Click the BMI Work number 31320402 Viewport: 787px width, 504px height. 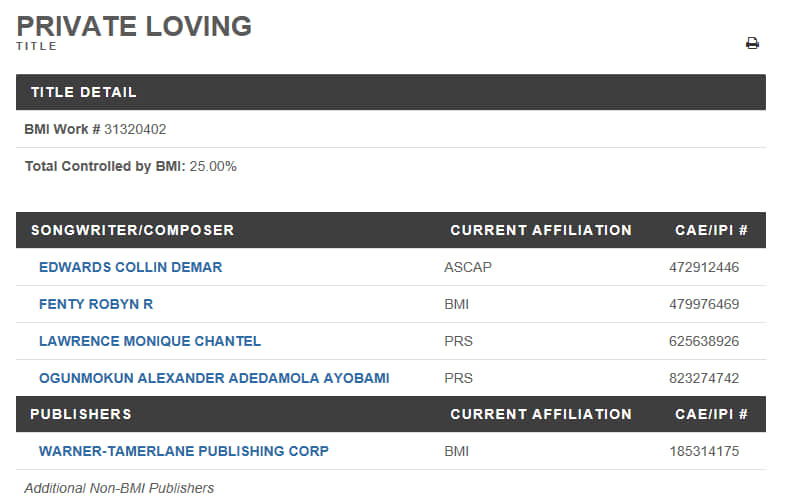coord(137,129)
